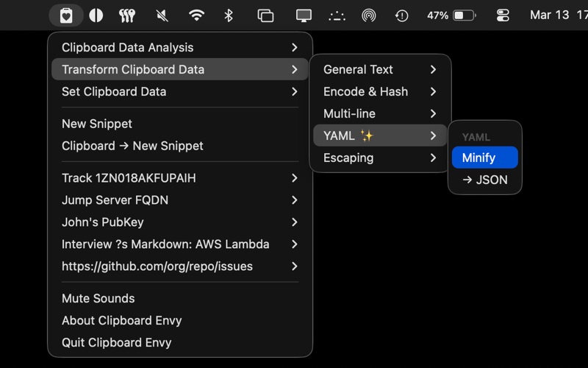Expand chevron beside the github issues URL
Viewport: 588px width, 368px height.
pos(295,266)
